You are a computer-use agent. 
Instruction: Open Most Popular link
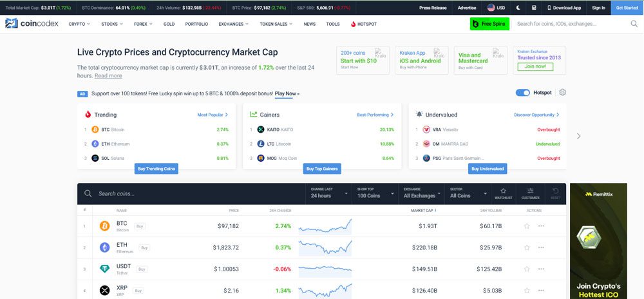click(213, 115)
